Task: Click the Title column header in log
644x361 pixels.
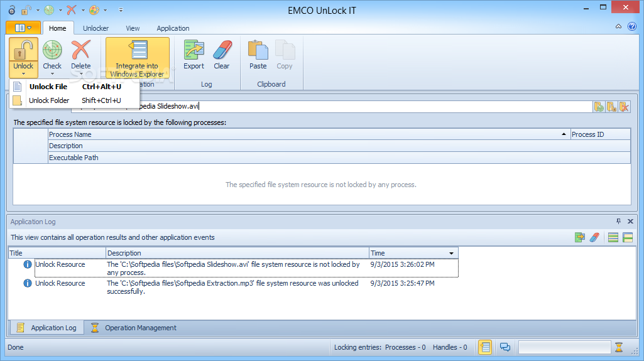Action: 57,253
